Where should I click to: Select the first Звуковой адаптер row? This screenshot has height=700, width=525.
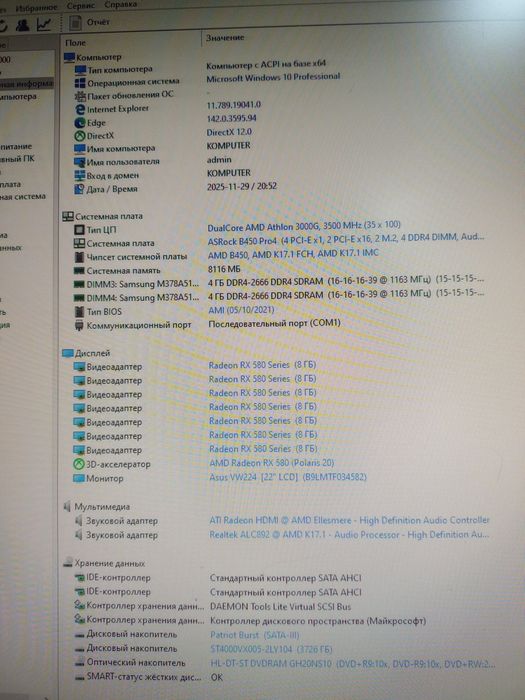[281, 521]
